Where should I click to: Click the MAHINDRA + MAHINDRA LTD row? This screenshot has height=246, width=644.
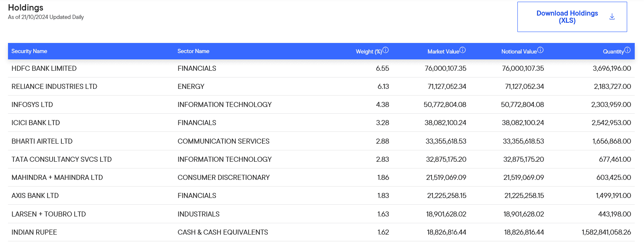(57, 177)
